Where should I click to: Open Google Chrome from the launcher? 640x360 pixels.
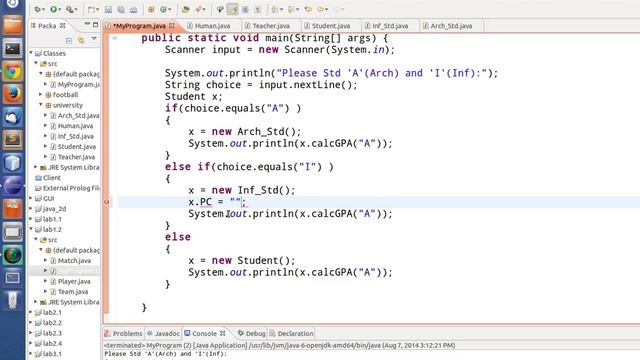[x=13, y=72]
